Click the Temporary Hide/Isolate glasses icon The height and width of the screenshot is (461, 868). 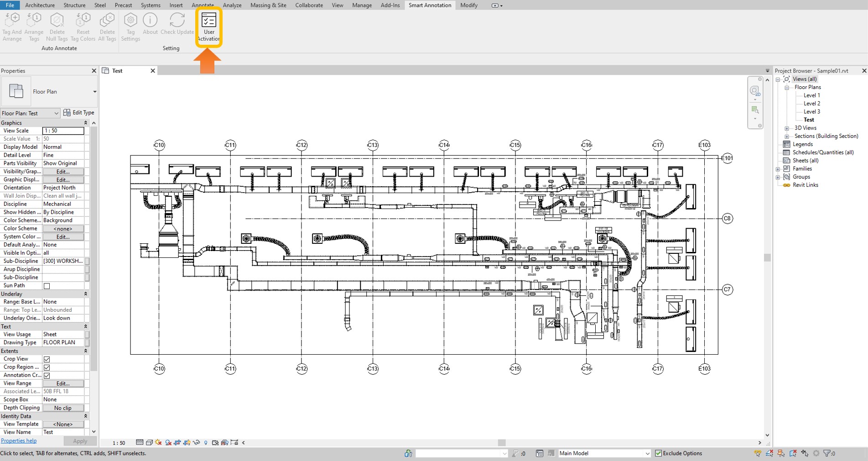coord(197,442)
